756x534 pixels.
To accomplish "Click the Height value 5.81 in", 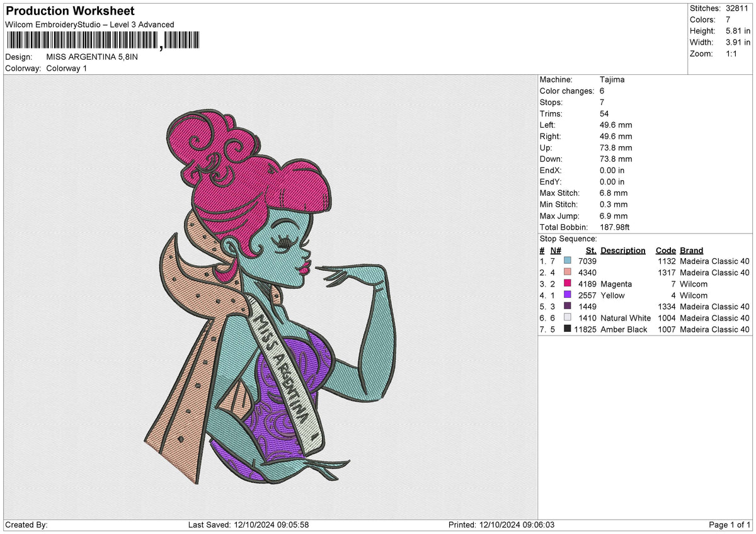I will pos(738,31).
